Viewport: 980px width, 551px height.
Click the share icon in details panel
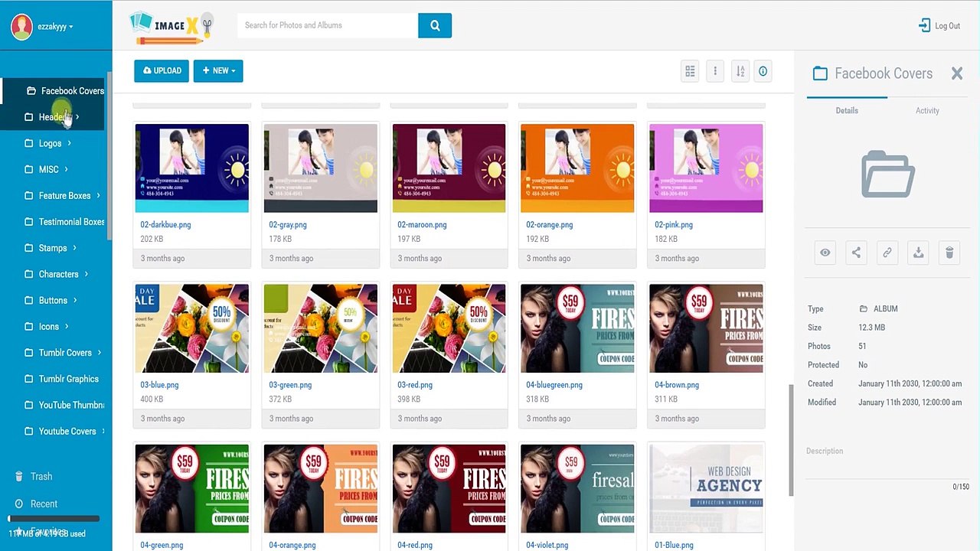coord(856,253)
